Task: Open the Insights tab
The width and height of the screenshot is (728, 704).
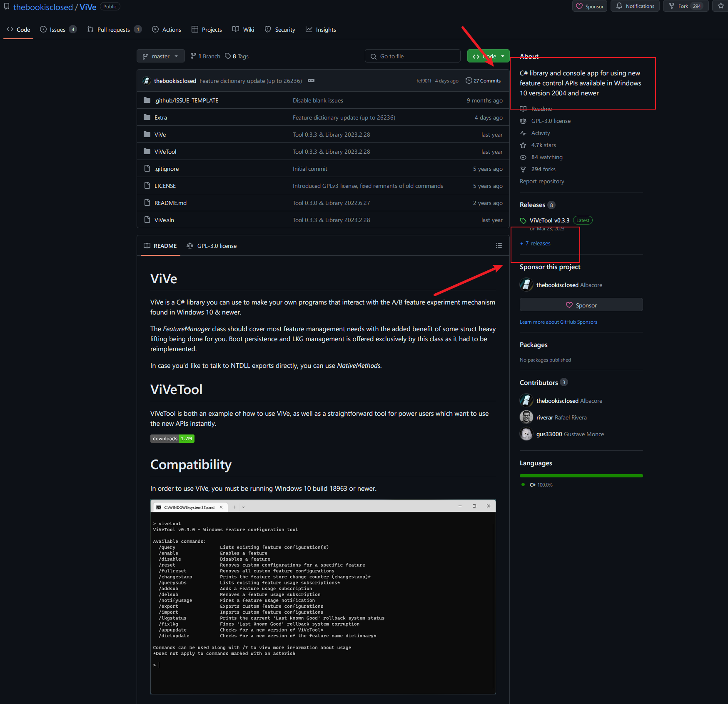Action: click(321, 30)
